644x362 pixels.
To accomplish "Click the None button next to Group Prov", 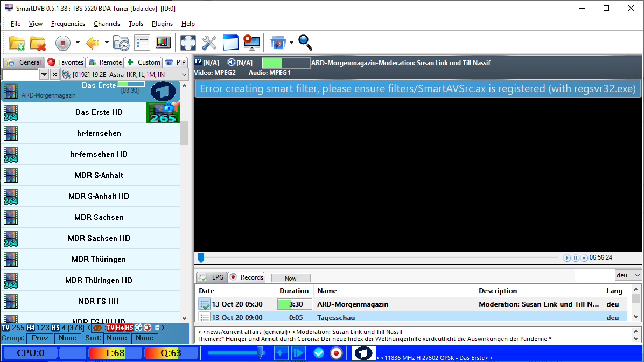I will click(x=68, y=338).
